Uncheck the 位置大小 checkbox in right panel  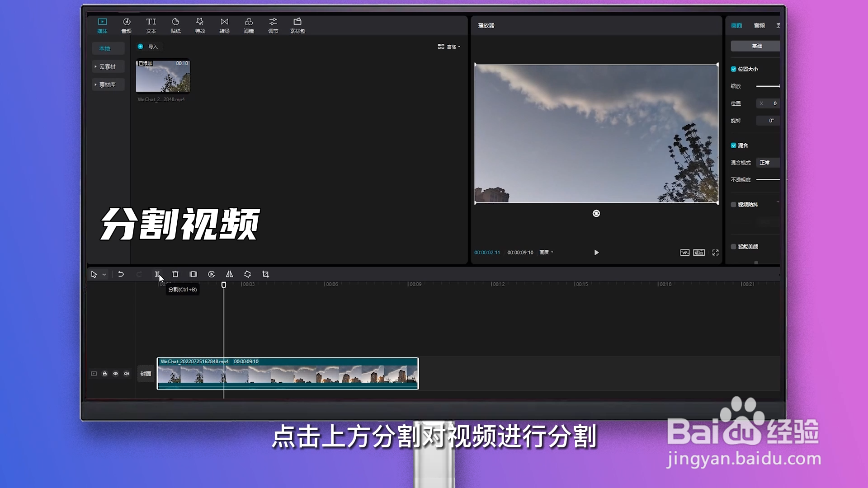click(734, 69)
